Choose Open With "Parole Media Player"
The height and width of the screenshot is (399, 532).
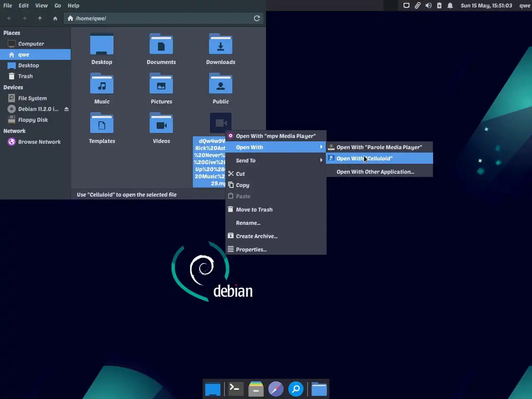pos(379,147)
